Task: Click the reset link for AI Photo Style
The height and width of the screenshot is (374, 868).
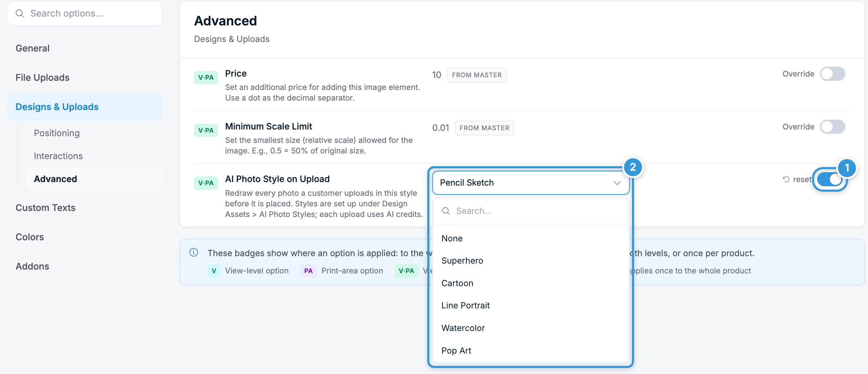Action: coord(797,180)
